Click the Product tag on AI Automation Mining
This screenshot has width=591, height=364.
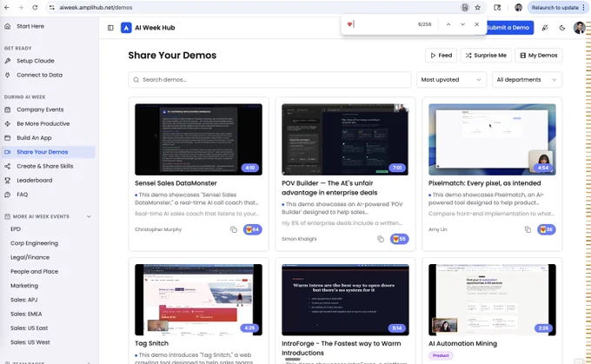point(441,355)
